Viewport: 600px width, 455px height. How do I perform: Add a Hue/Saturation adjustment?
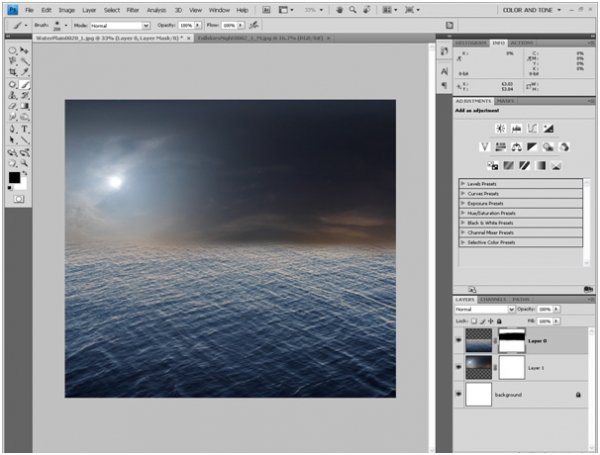click(x=500, y=147)
